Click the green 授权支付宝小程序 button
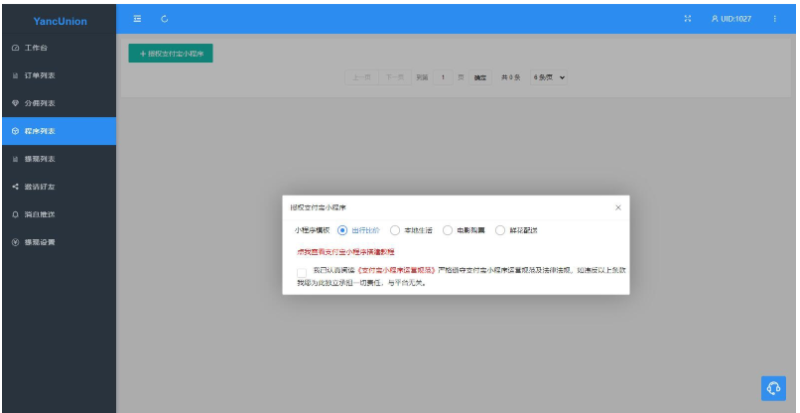 [x=170, y=53]
